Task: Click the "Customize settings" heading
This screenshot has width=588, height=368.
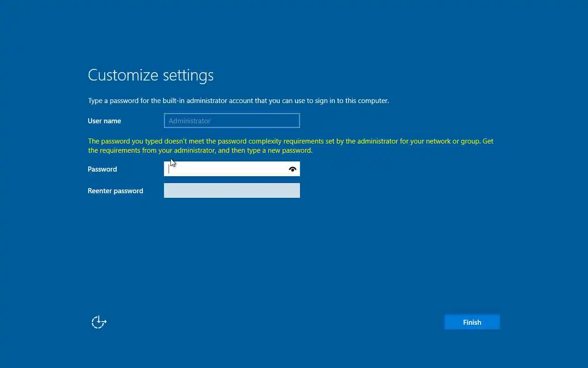Action: coord(151,75)
